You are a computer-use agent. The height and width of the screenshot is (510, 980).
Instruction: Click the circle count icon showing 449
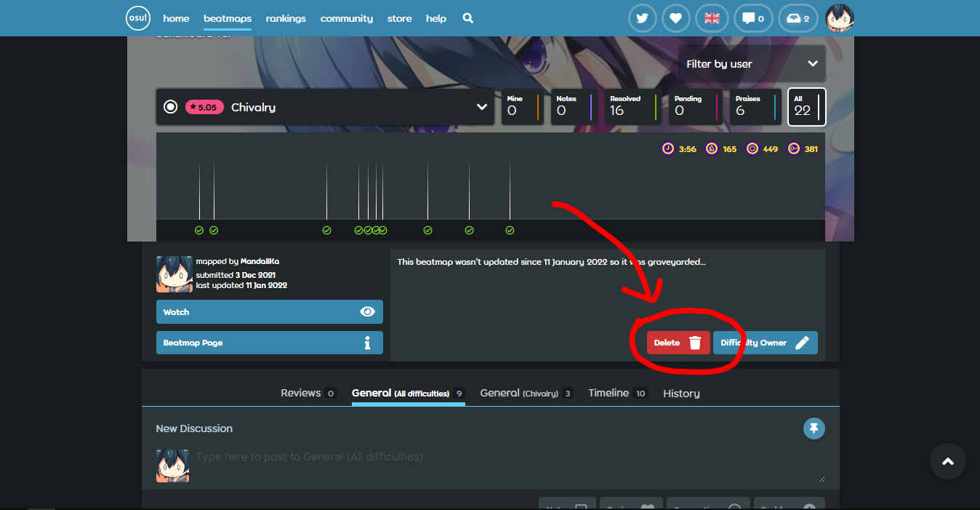tap(752, 148)
